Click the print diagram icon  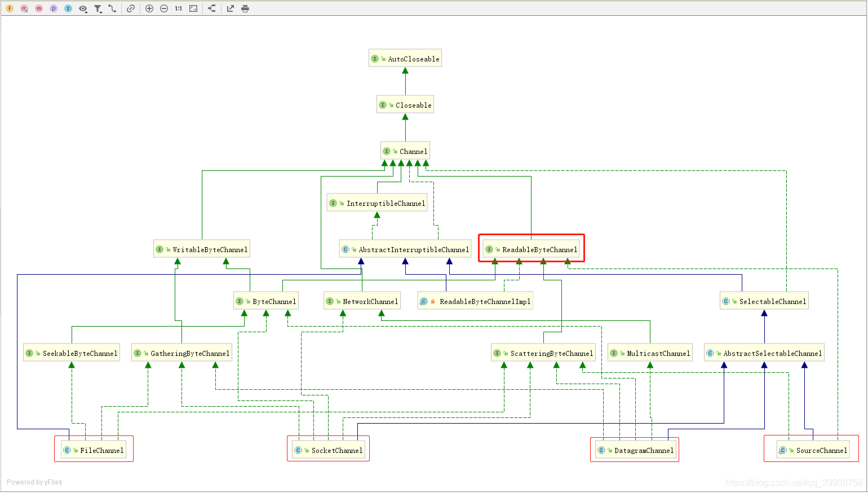pyautogui.click(x=245, y=8)
